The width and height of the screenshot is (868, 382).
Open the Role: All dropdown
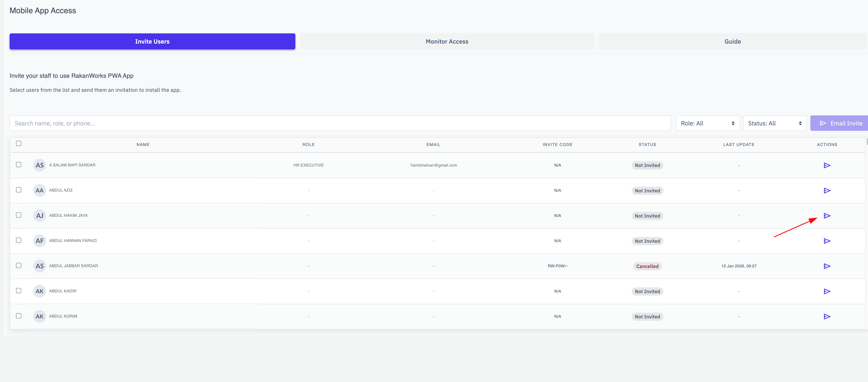(x=707, y=123)
